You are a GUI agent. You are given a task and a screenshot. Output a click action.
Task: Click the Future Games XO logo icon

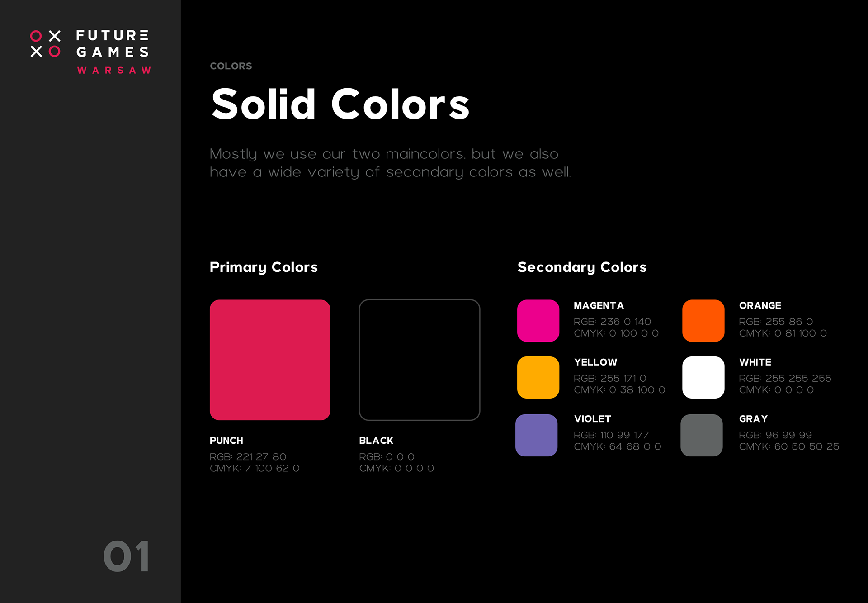click(x=45, y=44)
